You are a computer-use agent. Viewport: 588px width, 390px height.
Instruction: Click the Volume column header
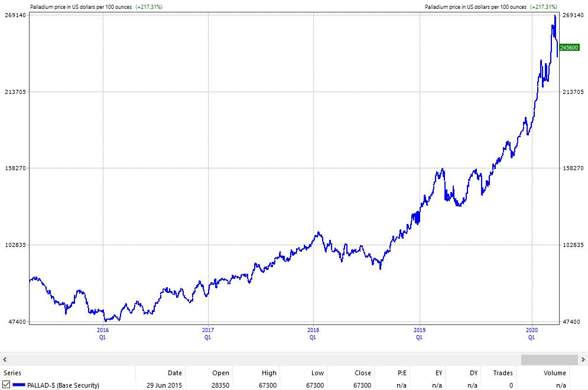tap(554, 373)
